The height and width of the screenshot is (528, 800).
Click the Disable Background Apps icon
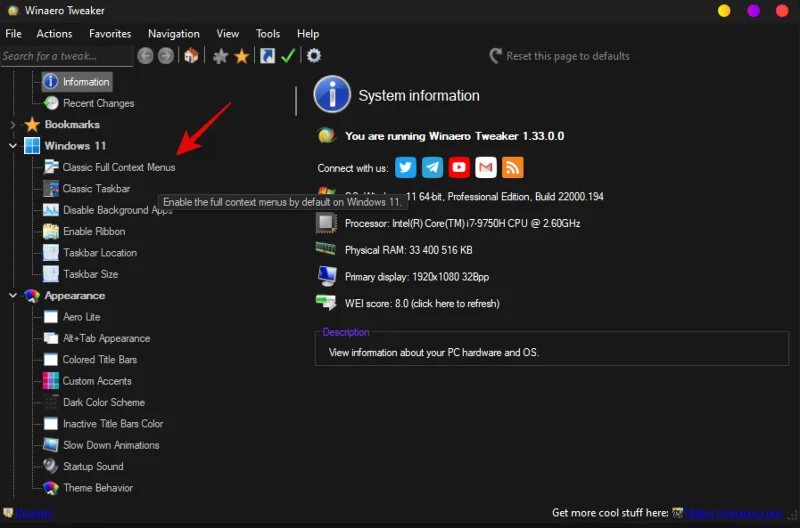51,210
